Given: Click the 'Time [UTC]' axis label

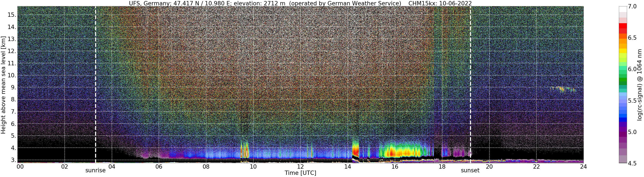Looking at the screenshot, I should (300, 173).
